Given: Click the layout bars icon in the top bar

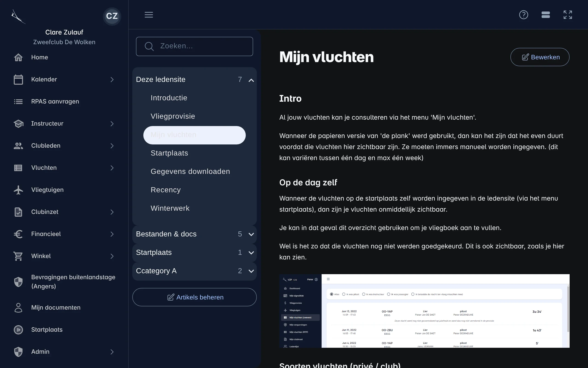Looking at the screenshot, I should pyautogui.click(x=546, y=14).
